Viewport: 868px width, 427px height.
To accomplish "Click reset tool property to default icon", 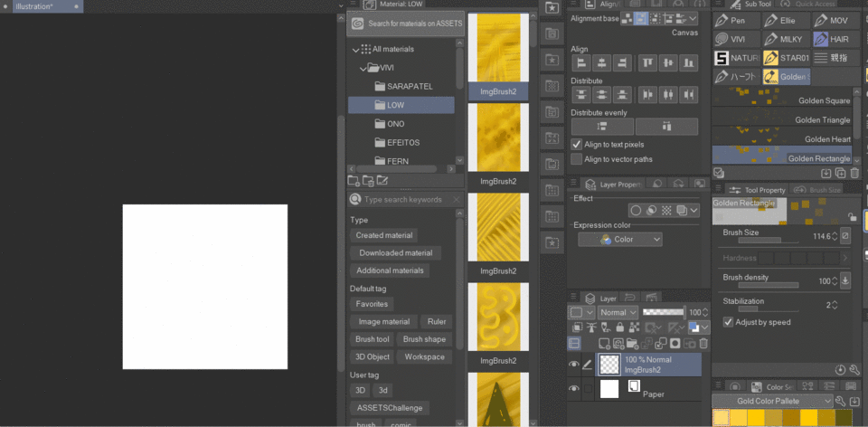I will click(841, 369).
